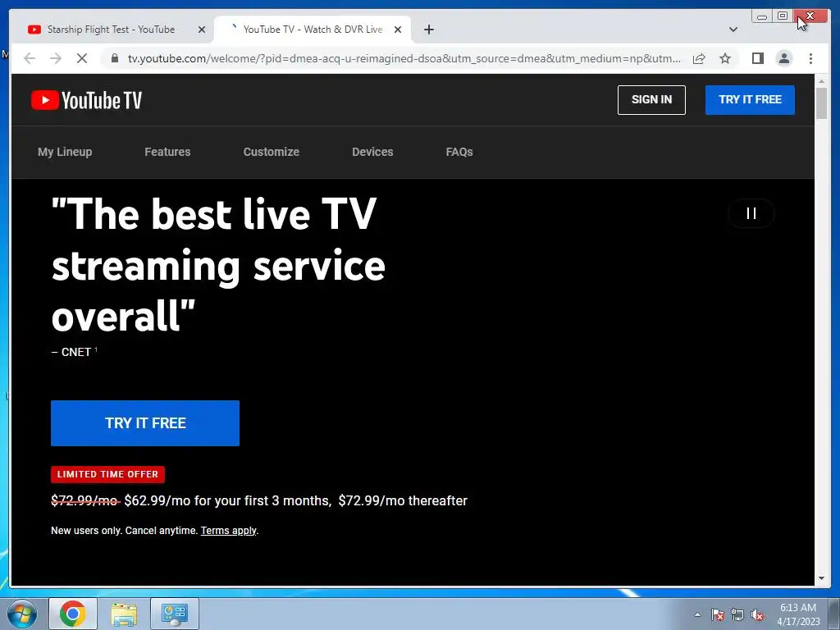The width and height of the screenshot is (840, 630).
Task: Click the address bar URL
Action: pos(404,58)
